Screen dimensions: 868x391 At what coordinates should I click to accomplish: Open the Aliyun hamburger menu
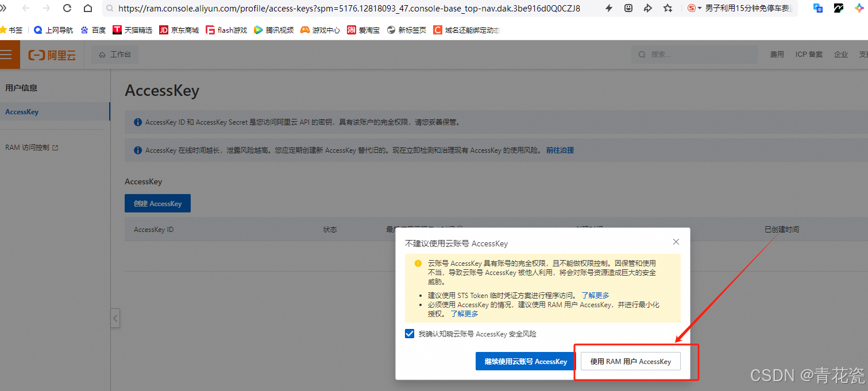pos(6,55)
